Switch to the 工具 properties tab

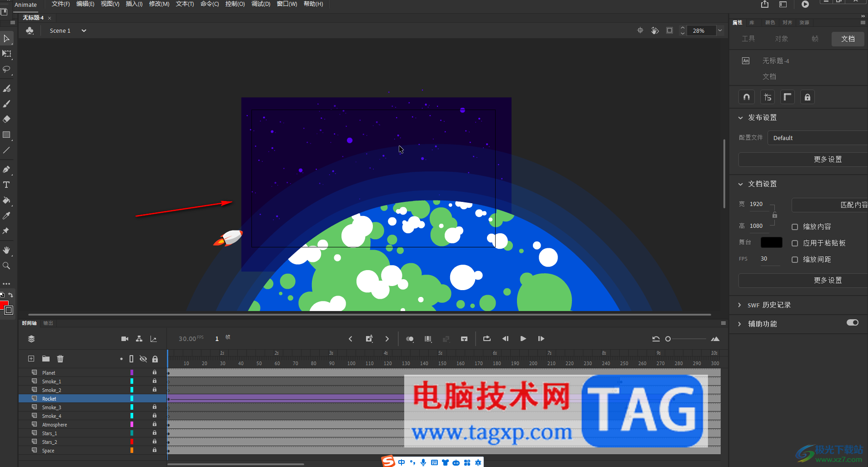(748, 39)
